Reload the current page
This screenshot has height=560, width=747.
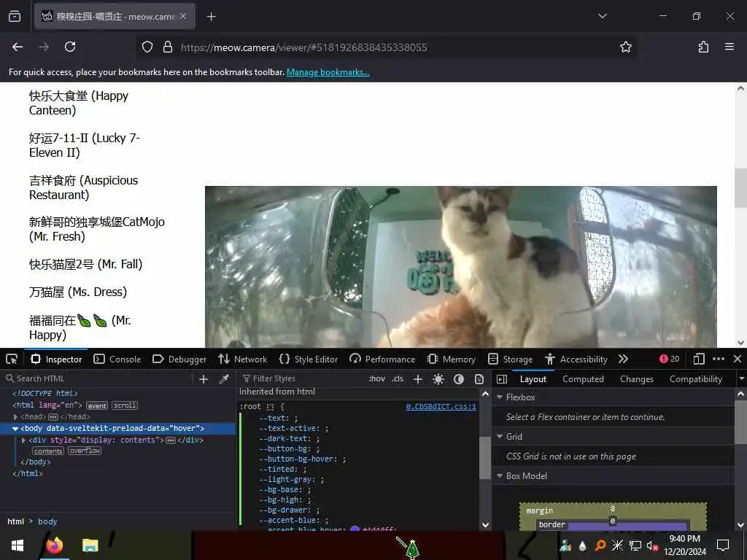click(70, 47)
